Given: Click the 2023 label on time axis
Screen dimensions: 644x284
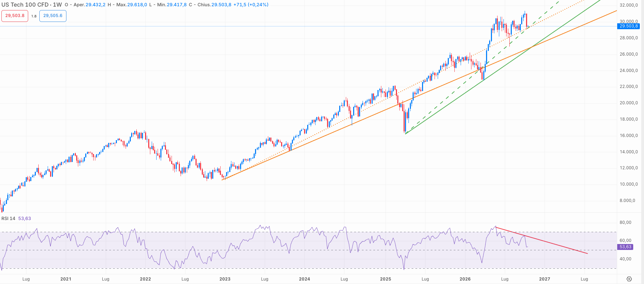Looking at the screenshot, I should coord(225,279).
